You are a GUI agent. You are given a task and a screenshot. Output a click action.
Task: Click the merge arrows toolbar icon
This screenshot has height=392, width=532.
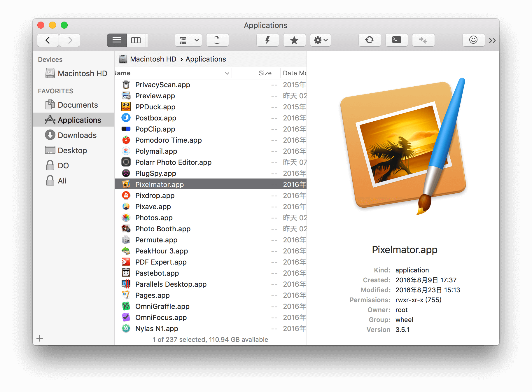[423, 40]
